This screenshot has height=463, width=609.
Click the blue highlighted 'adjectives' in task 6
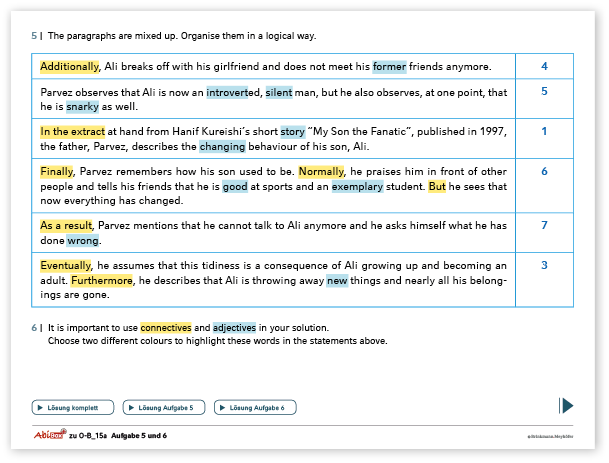tap(233, 328)
